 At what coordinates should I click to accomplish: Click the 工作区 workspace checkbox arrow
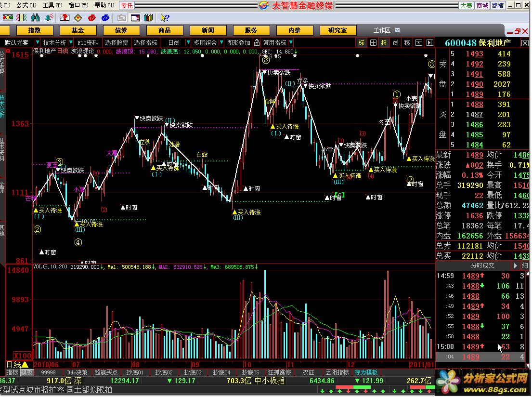pos(397,30)
